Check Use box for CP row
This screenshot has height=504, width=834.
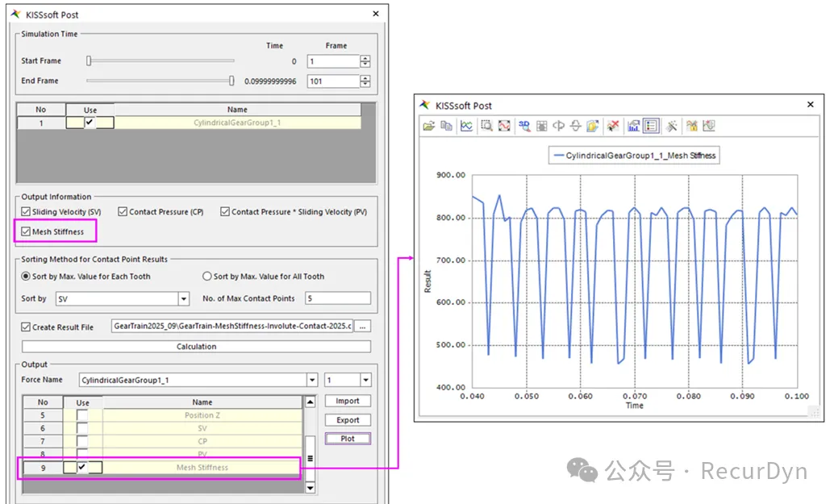pyautogui.click(x=82, y=441)
